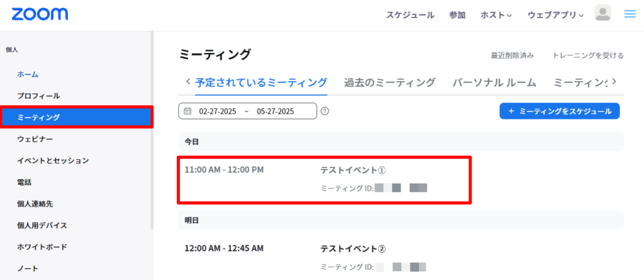Select 予定されているミーティング tab
This screenshot has height=280, width=644.
click(261, 82)
